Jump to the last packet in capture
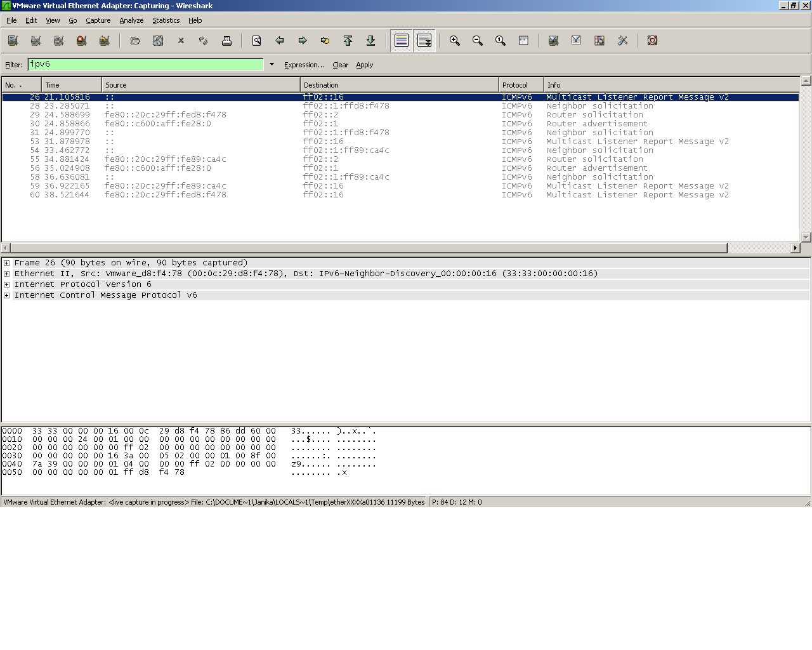The height and width of the screenshot is (650, 812). click(371, 41)
